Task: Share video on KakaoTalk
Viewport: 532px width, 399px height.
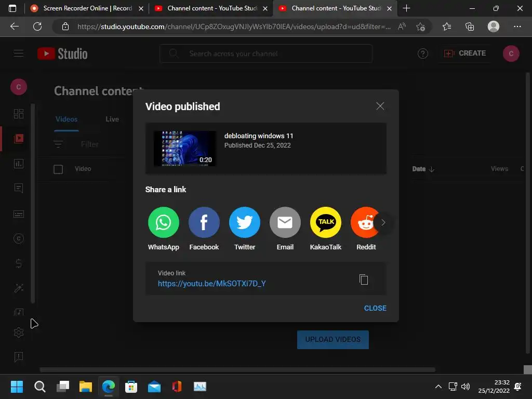Action: click(326, 222)
